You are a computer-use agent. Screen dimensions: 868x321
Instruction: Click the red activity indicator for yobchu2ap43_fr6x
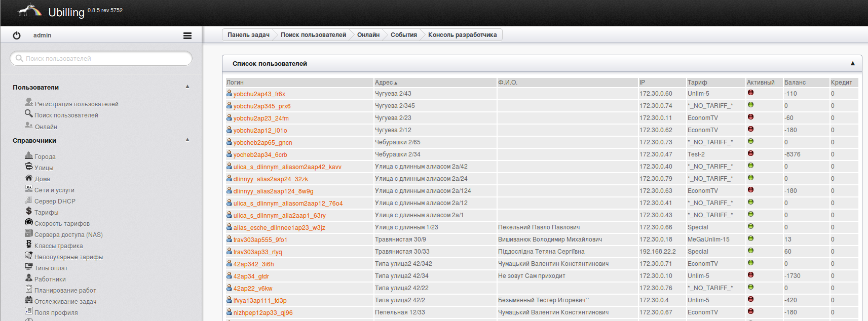(x=750, y=93)
